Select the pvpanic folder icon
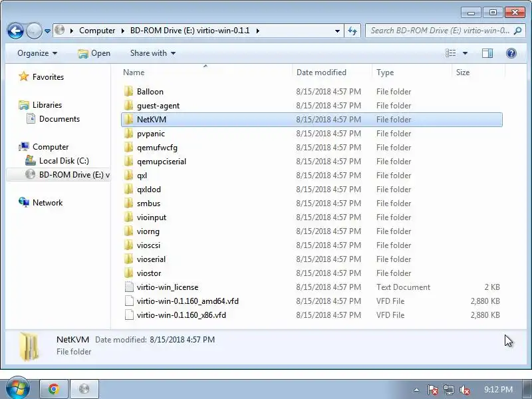This screenshot has width=532, height=399. (128, 134)
